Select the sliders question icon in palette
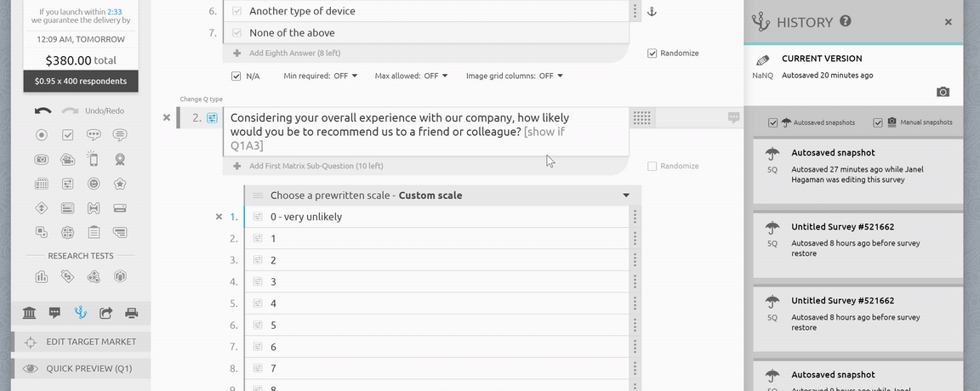Screen dimensions: 980x391 click(x=67, y=184)
